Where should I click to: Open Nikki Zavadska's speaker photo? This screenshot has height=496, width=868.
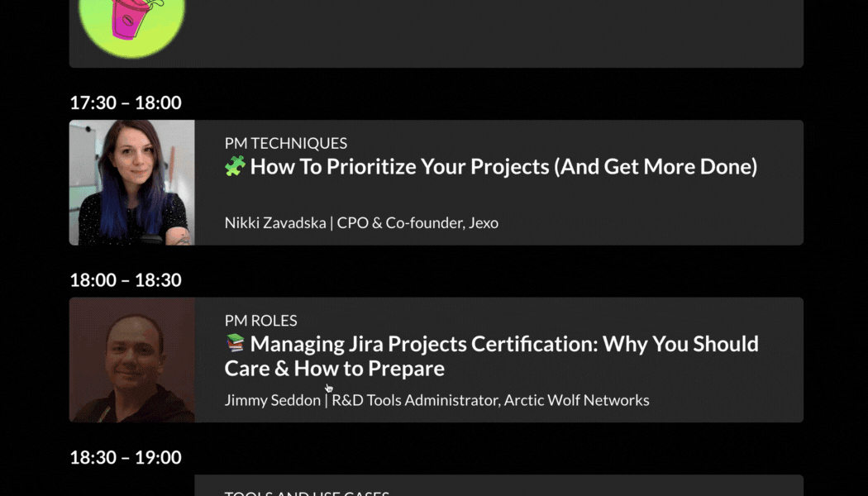[x=131, y=183]
